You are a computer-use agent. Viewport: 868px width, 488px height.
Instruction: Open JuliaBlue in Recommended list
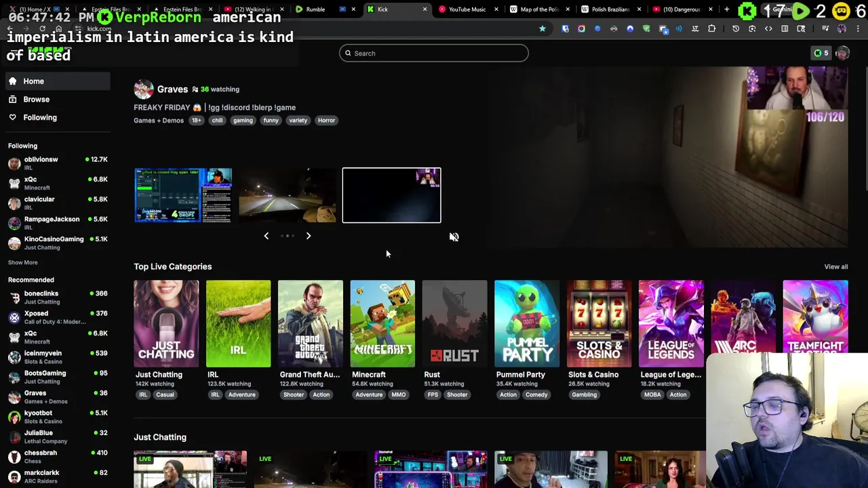(x=58, y=436)
